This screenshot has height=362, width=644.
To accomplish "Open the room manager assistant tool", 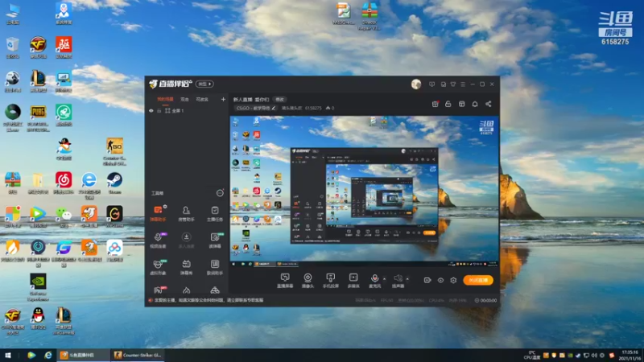I will pos(186,213).
